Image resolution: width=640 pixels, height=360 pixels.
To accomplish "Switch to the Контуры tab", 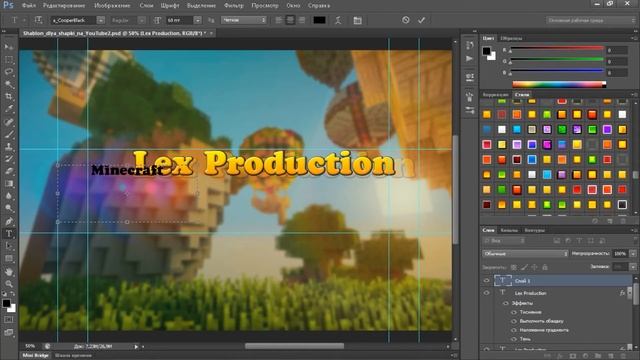I will click(534, 230).
